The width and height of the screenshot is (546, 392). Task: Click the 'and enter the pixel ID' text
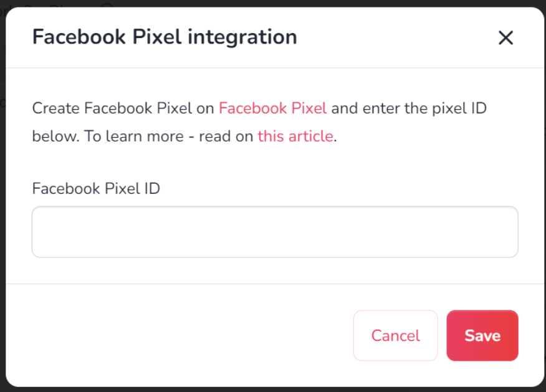click(409, 108)
